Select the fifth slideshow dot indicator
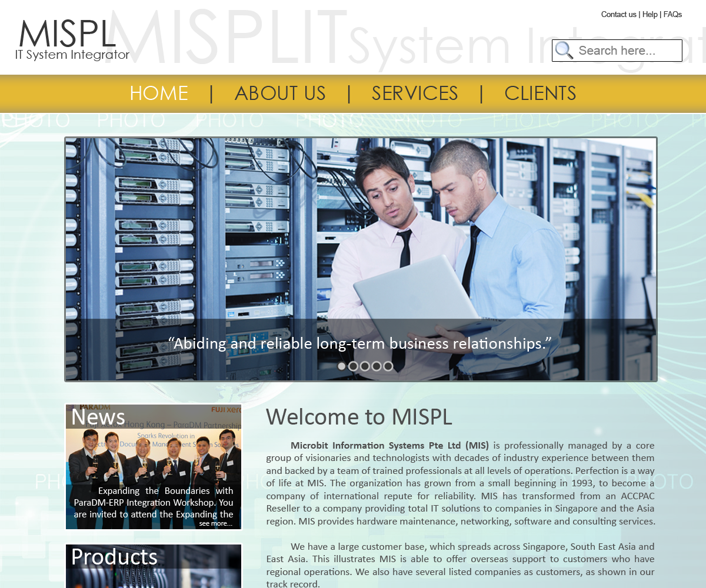The height and width of the screenshot is (588, 706). coord(388,366)
